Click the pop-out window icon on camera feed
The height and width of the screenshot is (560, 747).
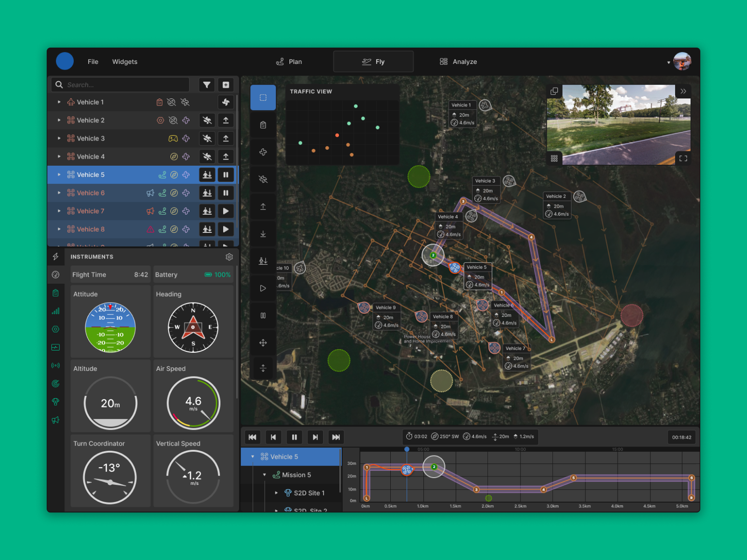pos(554,91)
